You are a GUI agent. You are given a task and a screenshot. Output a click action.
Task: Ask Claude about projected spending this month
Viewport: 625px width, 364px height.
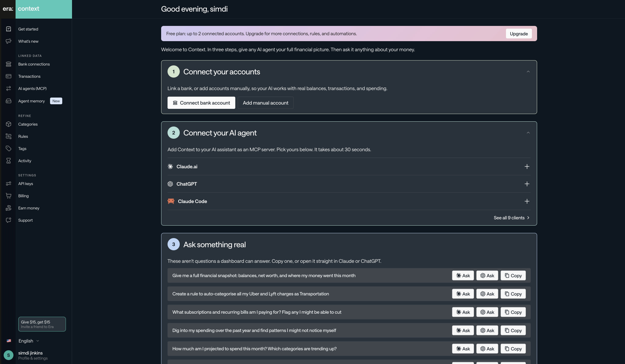(463, 349)
